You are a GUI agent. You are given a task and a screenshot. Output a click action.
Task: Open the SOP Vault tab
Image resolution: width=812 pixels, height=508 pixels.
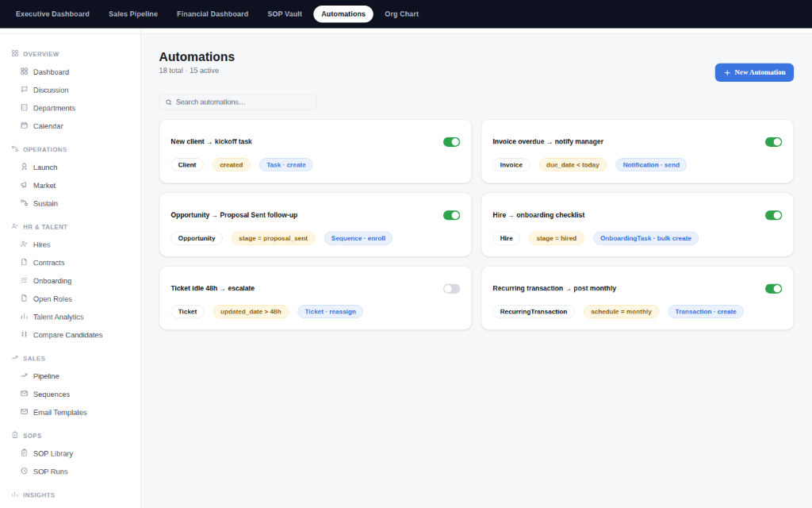coord(285,14)
